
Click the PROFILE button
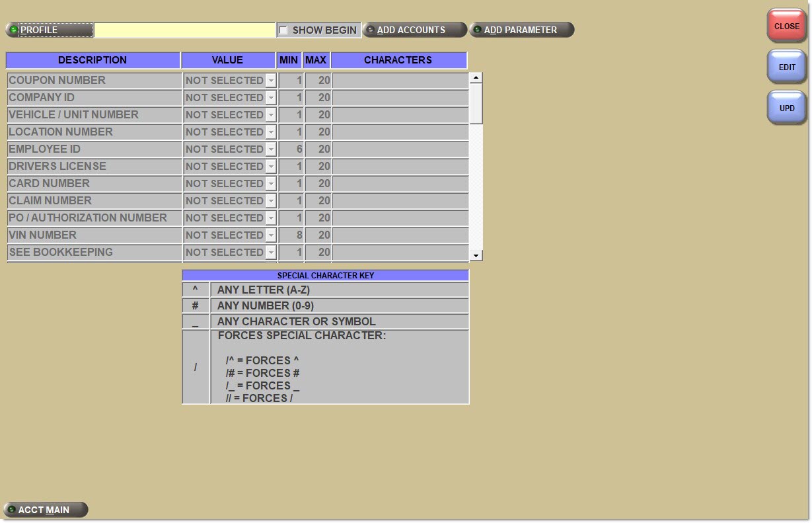50,30
